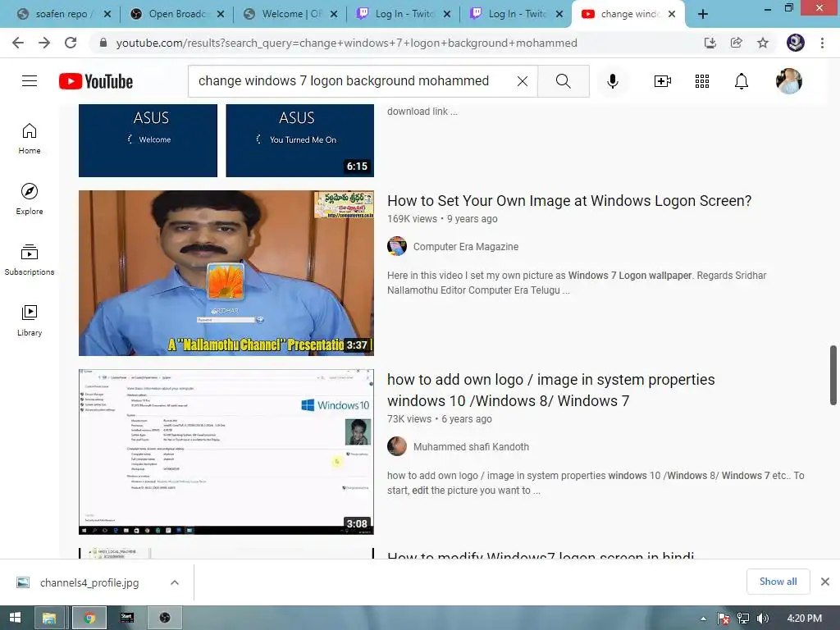Click the page vertical scrollbar thumb
Image resolution: width=840 pixels, height=630 pixels.
click(833, 375)
